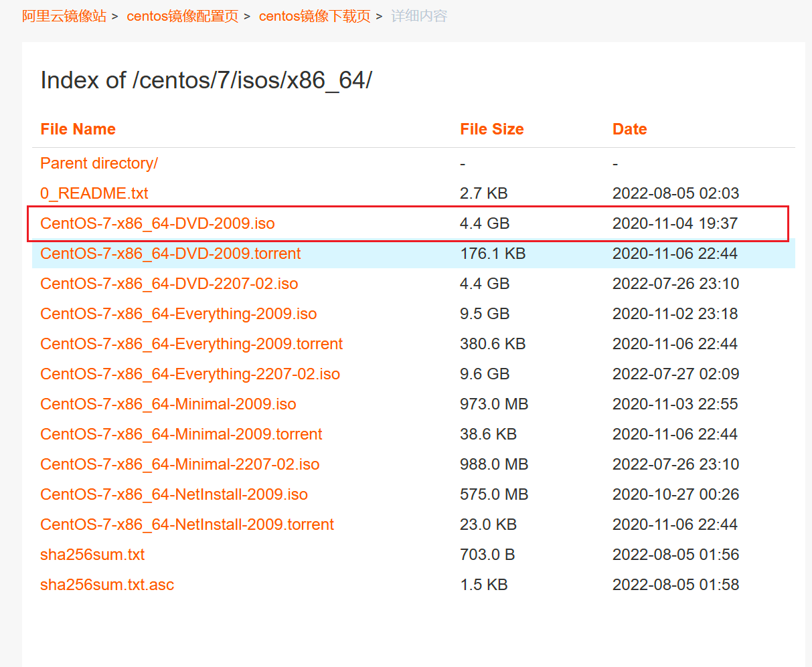Download CentOS-7-x86_64-Minimal-2207-02.iso

pyautogui.click(x=180, y=464)
